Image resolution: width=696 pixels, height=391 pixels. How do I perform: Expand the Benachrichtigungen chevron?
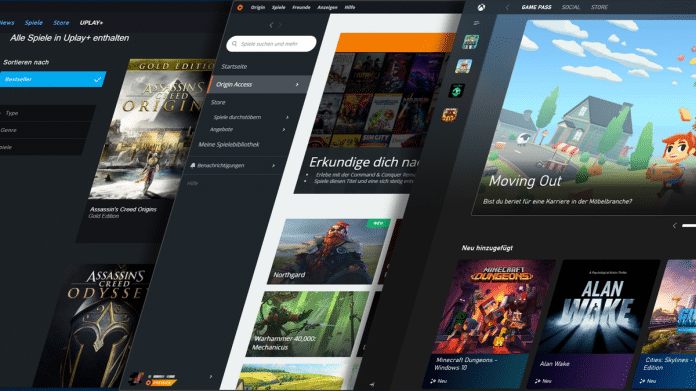[x=273, y=166]
